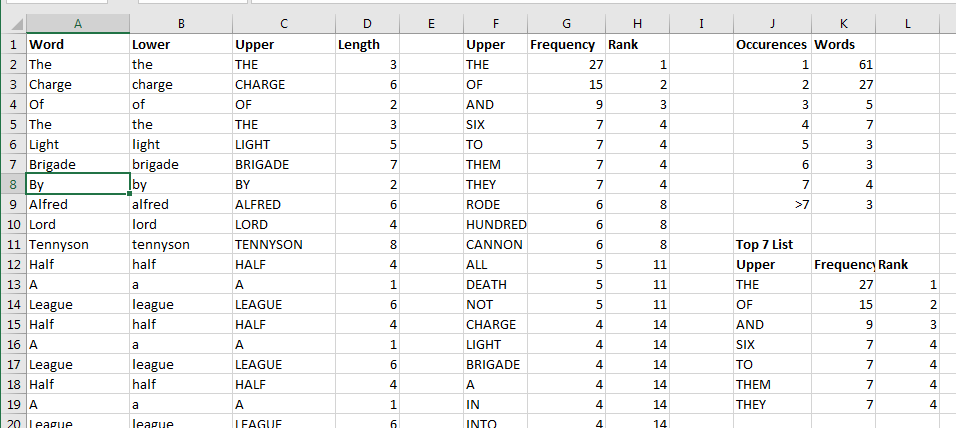Screen dimensions: 956x428
Task: Select row 1 header
Action: click(12, 44)
